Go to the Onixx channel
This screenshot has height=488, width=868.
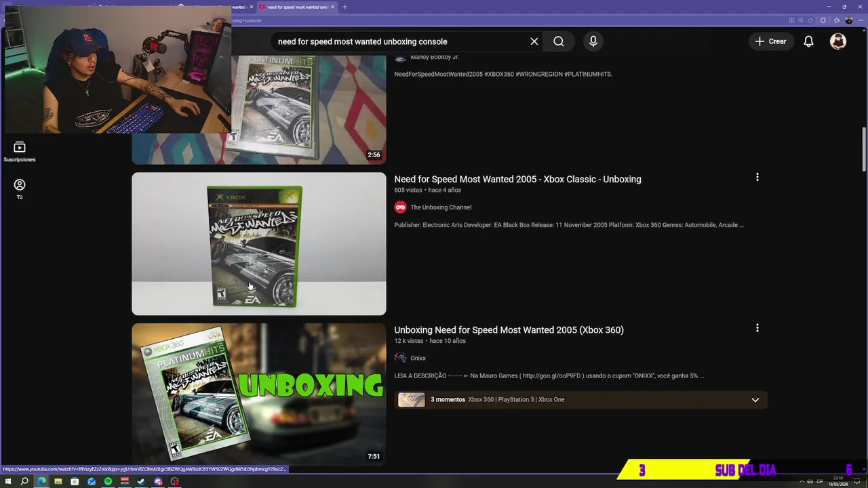418,358
